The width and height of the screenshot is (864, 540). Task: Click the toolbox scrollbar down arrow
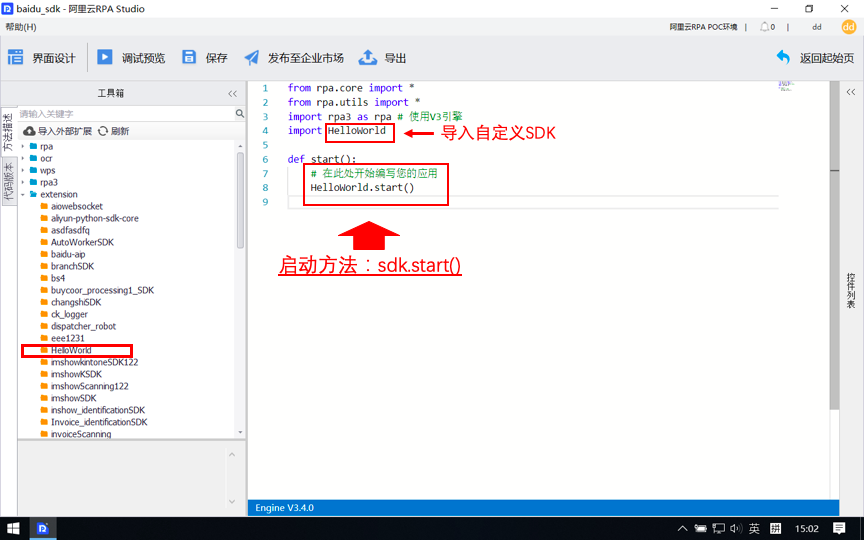(240, 433)
